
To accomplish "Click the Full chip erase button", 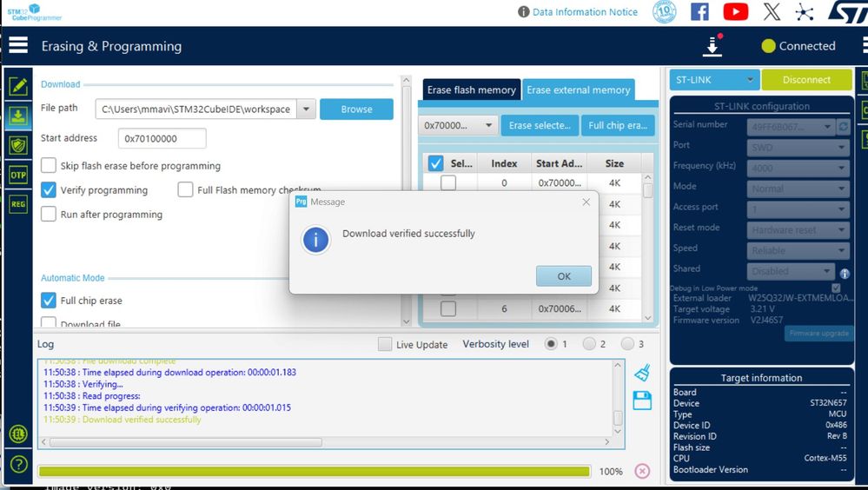I will pos(618,125).
